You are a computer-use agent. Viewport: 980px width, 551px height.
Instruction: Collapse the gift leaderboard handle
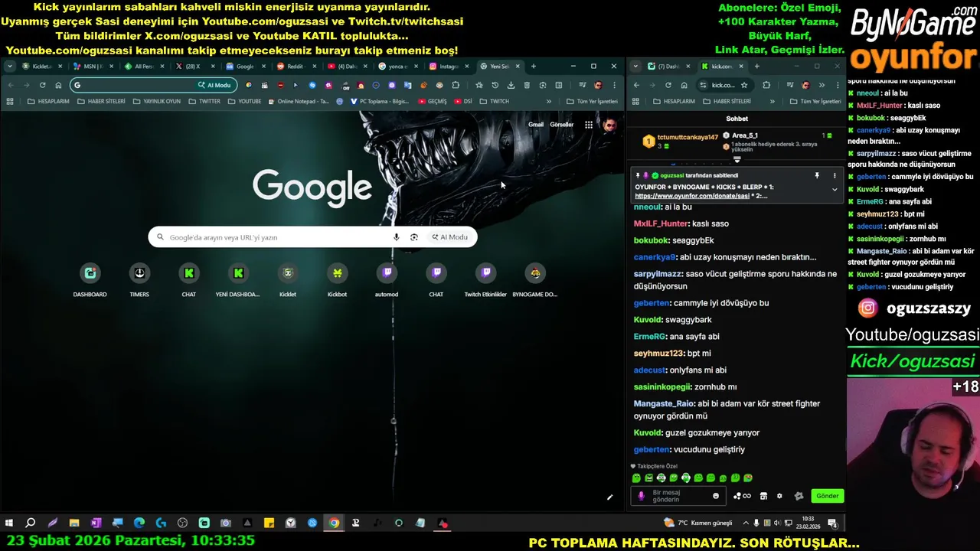tap(737, 160)
